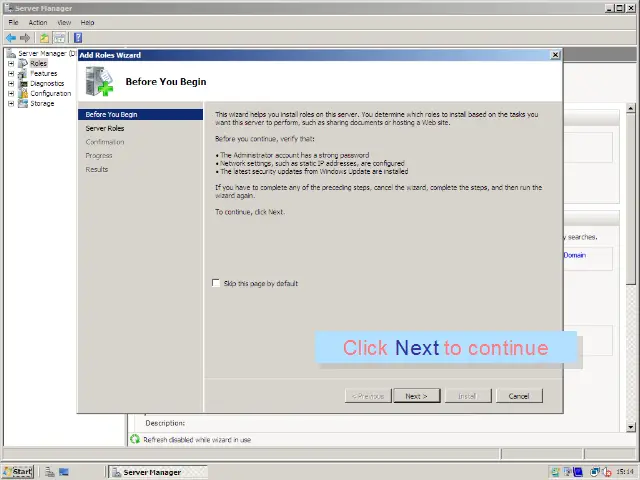Click the red X security tray icon
This screenshot has width=640, height=480.
(607, 472)
